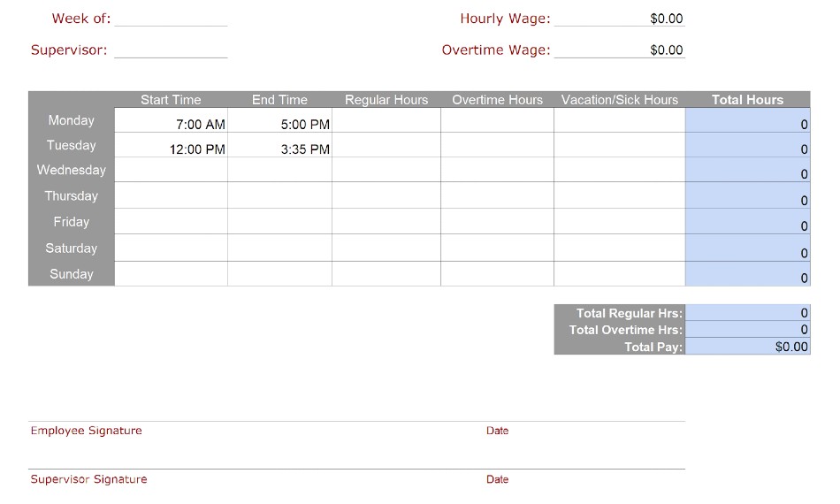The width and height of the screenshot is (840, 504).
Task: Click Tuesday's 3:35 PM end time cell
Action: (x=279, y=147)
